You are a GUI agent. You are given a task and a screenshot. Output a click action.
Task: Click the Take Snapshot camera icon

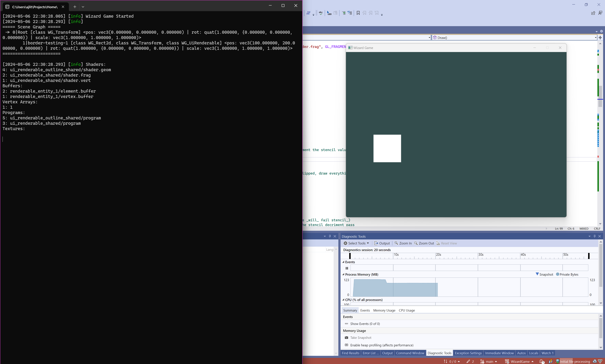pos(346,338)
